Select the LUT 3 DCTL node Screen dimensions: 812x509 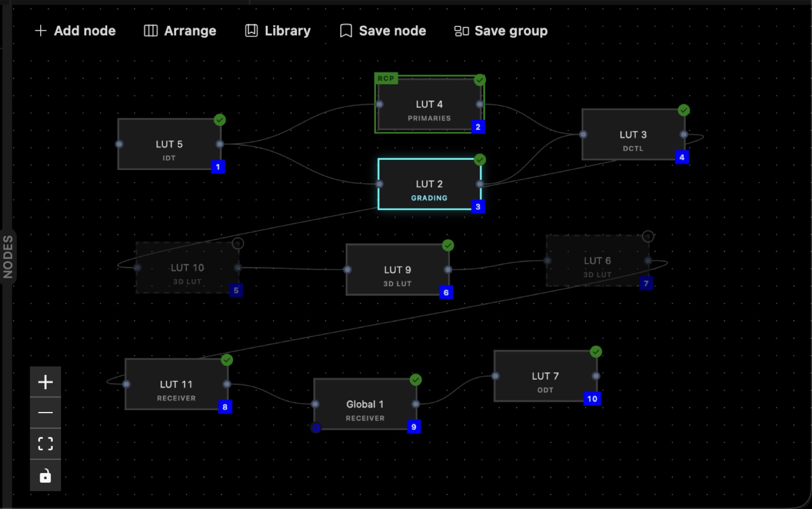[633, 134]
